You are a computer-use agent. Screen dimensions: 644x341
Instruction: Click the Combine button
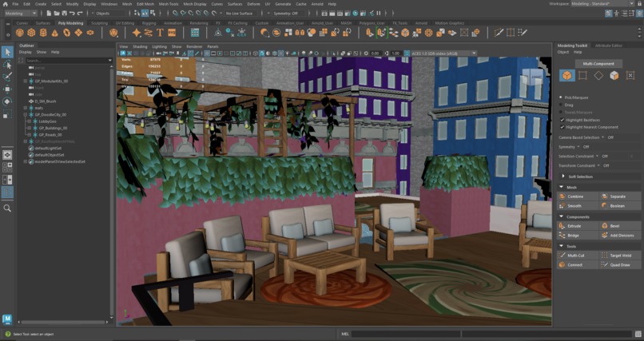(x=577, y=196)
